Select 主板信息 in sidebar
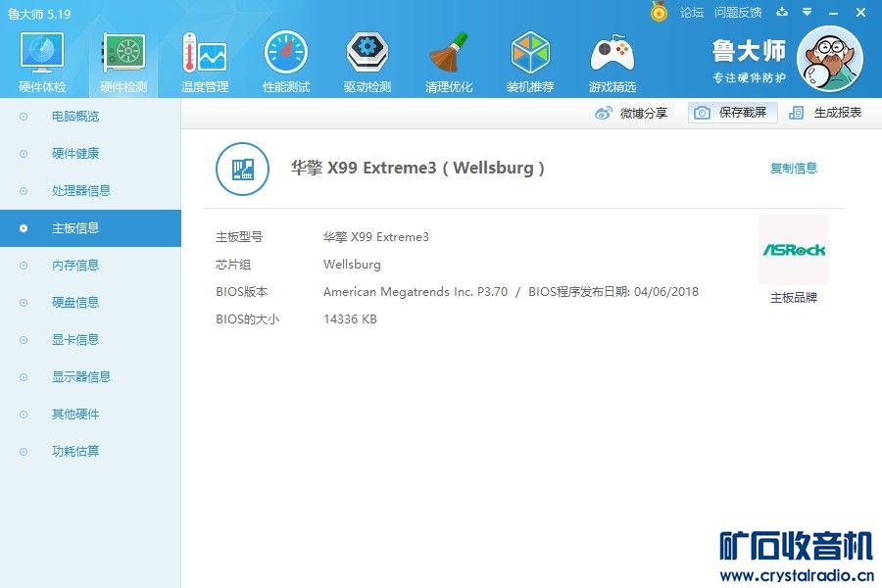 click(x=90, y=228)
